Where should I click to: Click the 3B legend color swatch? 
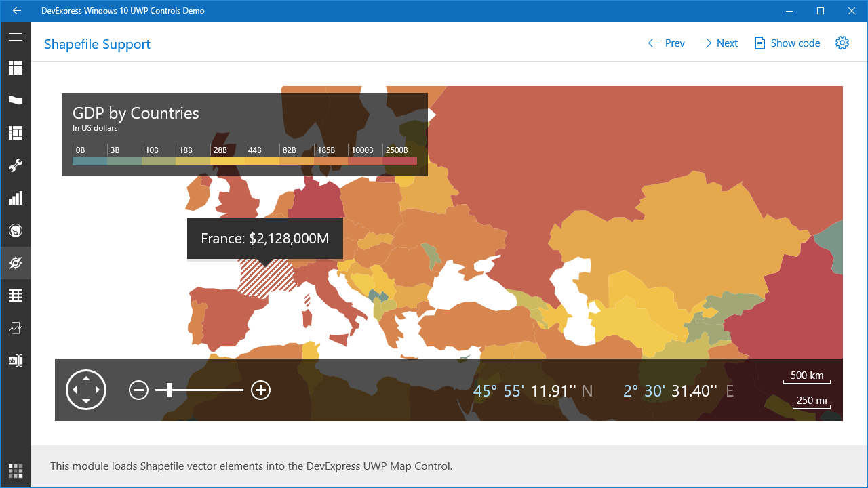124,161
